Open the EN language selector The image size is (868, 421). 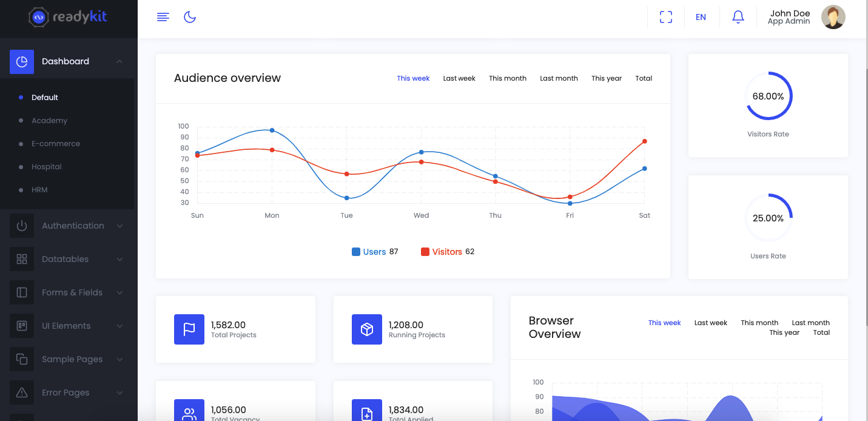701,17
